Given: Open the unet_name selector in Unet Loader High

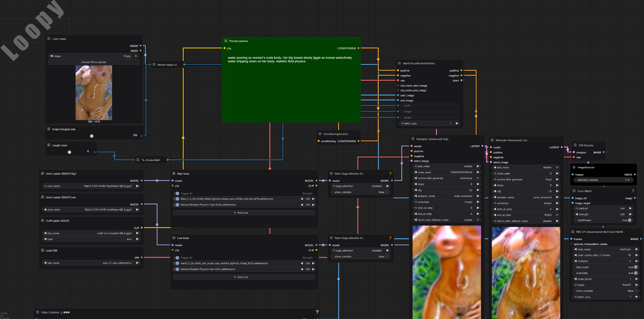Looking at the screenshot, I should coord(92,186).
